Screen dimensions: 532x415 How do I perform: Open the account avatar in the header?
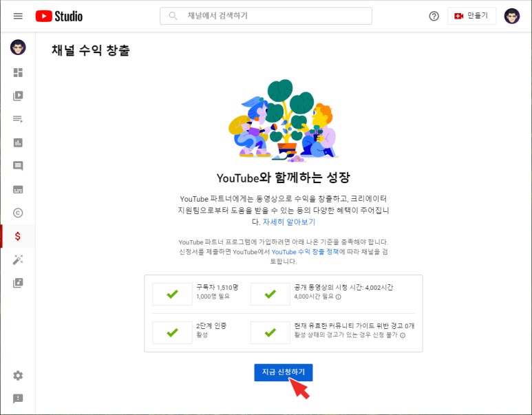point(511,16)
